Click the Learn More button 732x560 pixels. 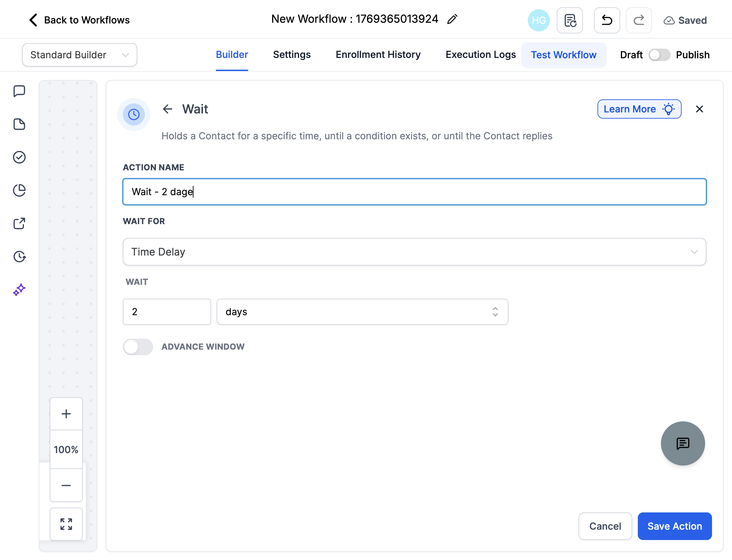click(639, 109)
